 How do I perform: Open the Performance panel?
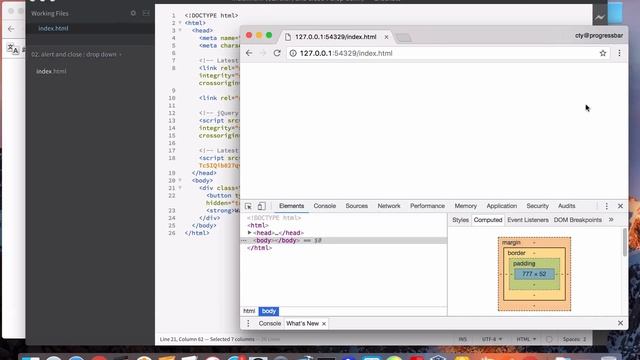427,206
